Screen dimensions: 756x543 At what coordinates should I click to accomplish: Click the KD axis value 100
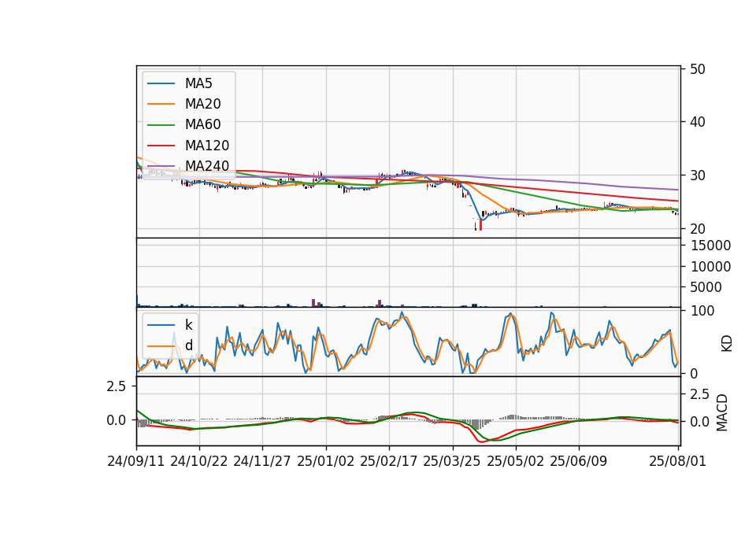tap(702, 311)
